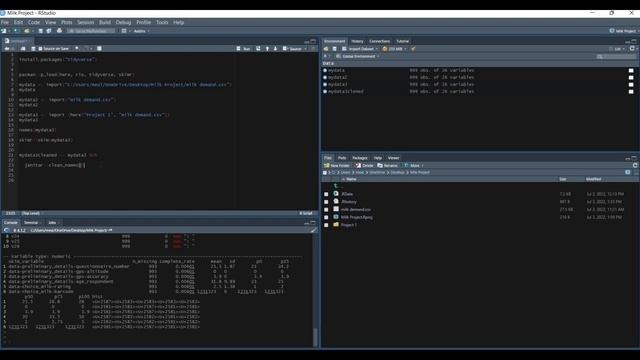Open the Session menu
Viewport: 640px width, 360px height.
(85, 22)
